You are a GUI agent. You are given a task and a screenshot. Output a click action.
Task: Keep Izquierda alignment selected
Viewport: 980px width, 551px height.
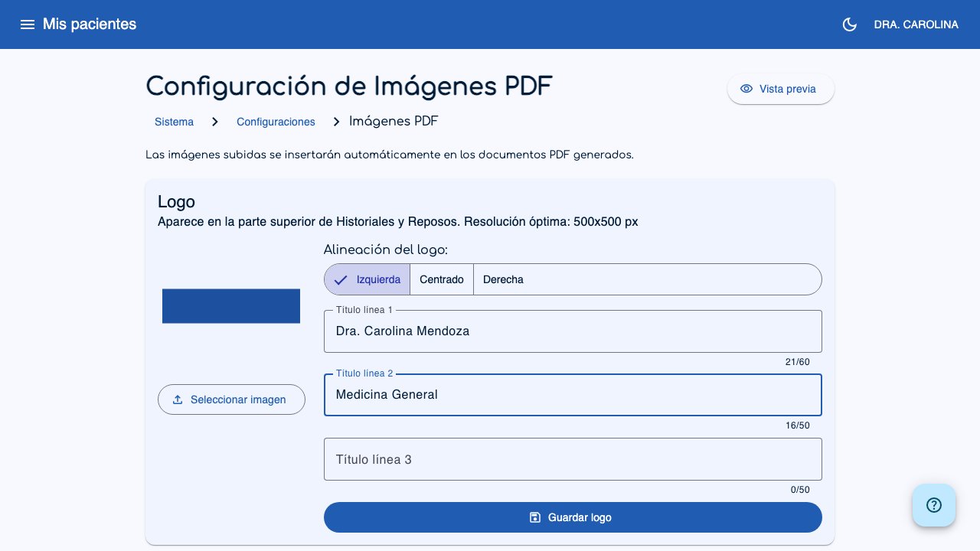[378, 279]
